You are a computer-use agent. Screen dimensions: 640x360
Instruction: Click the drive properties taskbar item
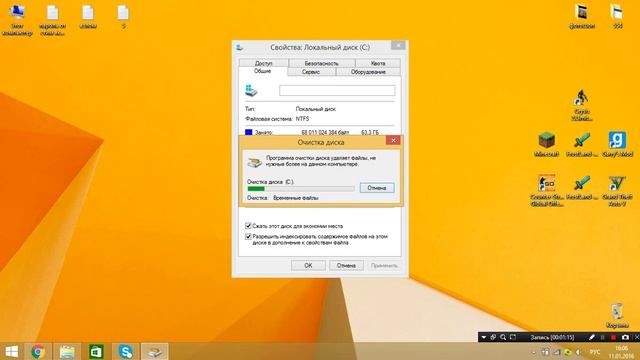click(154, 351)
